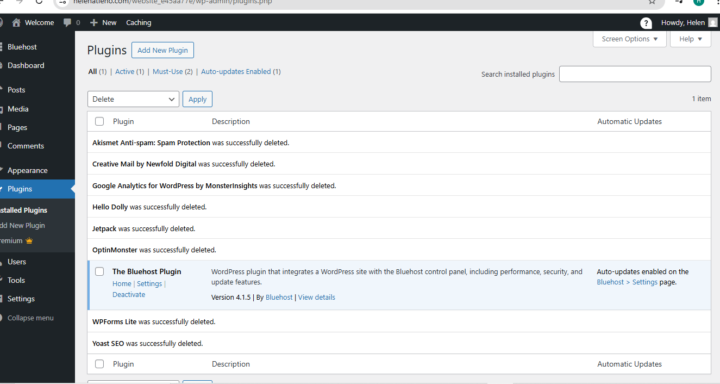Expand the Help panel
This screenshot has width=720, height=384.
[x=690, y=39]
